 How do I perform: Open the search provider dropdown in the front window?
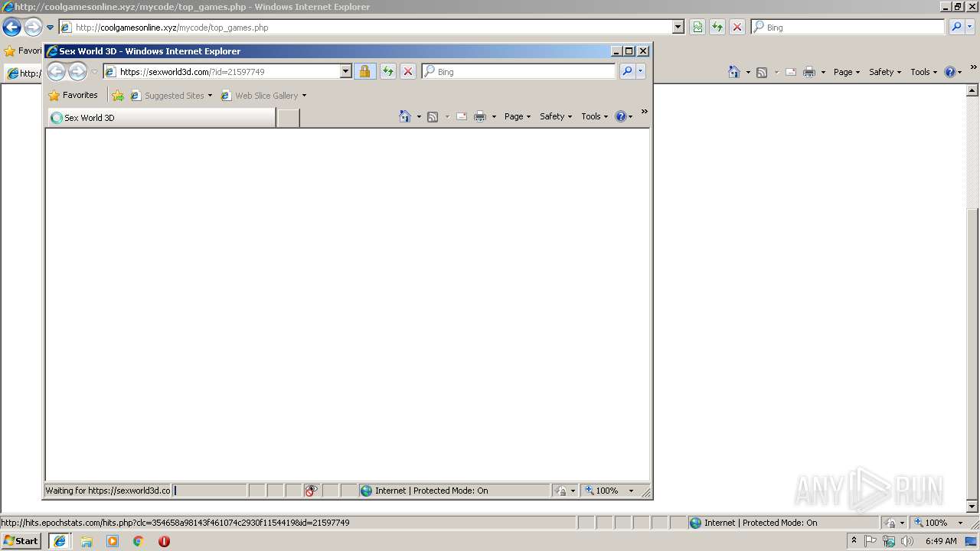pyautogui.click(x=641, y=71)
